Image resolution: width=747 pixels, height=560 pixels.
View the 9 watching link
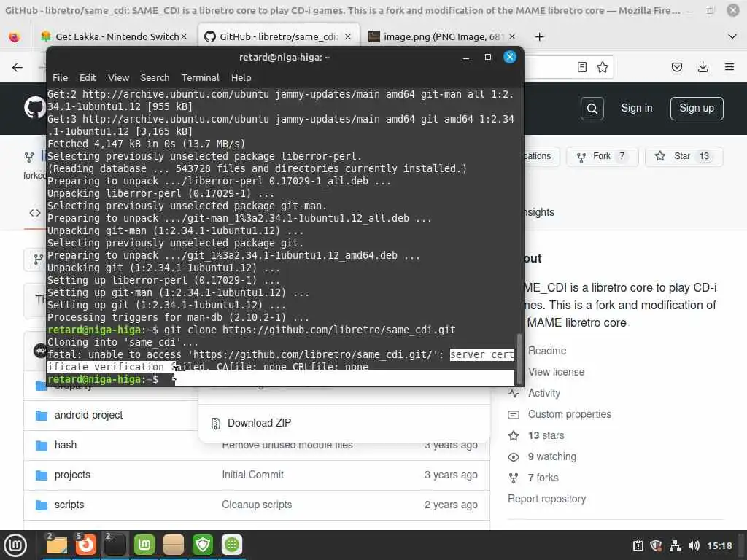(551, 456)
